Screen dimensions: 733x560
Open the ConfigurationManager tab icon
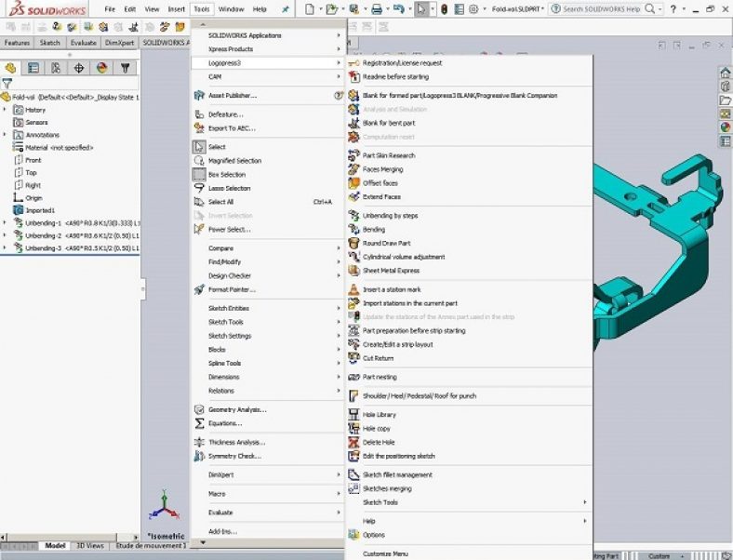coord(56,68)
